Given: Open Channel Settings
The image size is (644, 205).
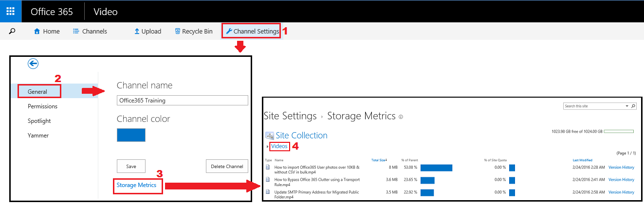Looking at the screenshot, I should (x=252, y=31).
